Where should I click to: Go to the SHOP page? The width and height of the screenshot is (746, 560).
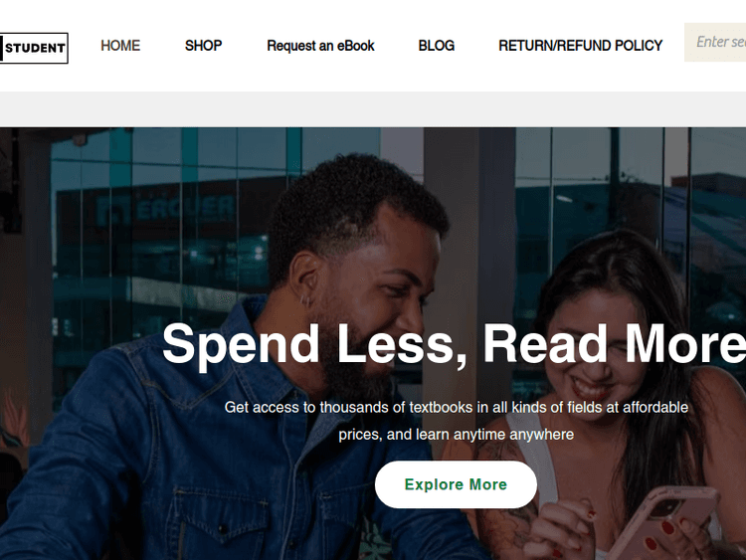[203, 46]
